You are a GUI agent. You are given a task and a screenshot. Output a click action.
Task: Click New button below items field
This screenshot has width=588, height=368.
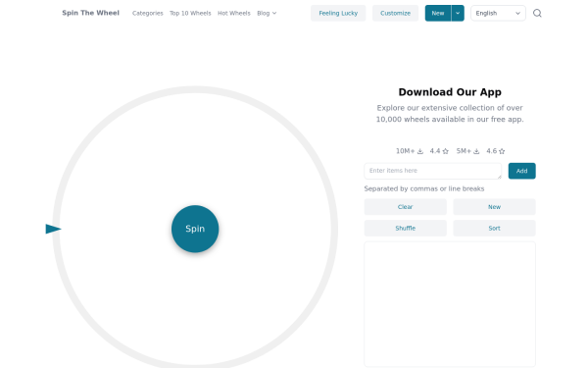click(494, 207)
